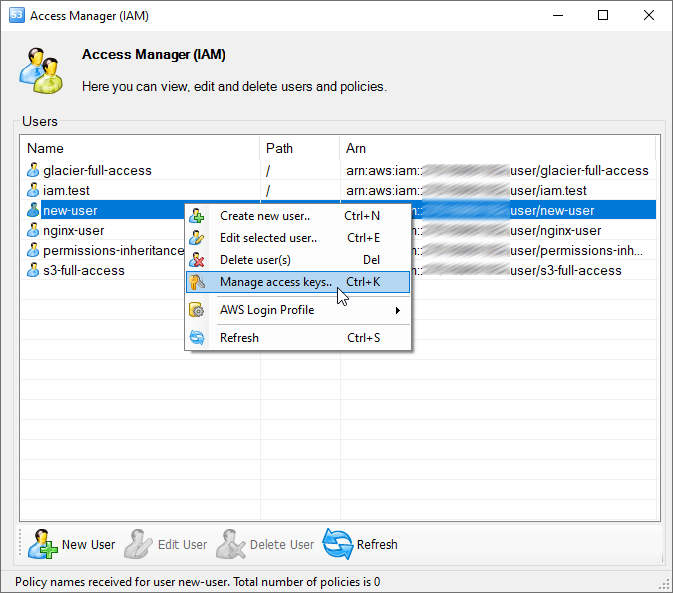
Task: Click the Edit User toolbar icon
Action: 138,544
